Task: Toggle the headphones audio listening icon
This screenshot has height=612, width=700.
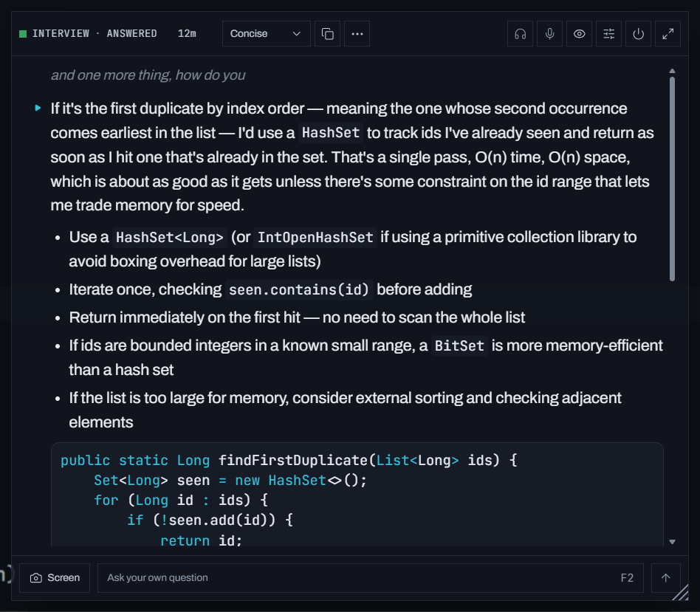Action: click(520, 34)
